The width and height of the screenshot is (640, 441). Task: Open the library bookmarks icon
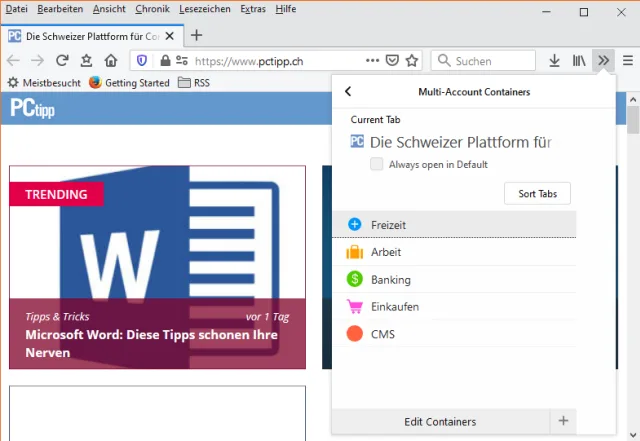coord(579,61)
